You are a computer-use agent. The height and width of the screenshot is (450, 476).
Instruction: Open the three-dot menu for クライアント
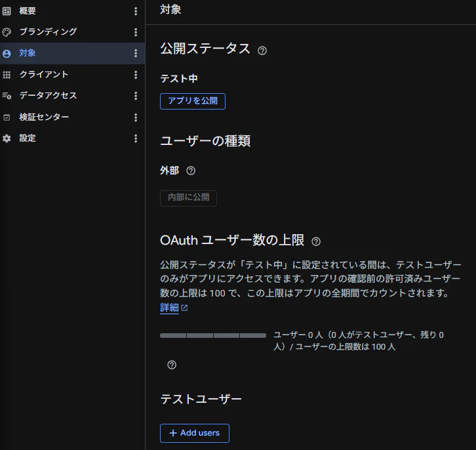pos(136,75)
